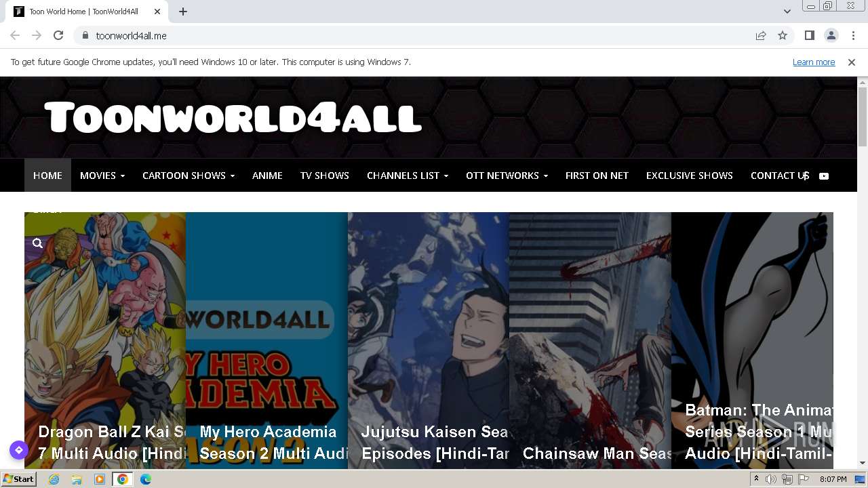View site info lock icon

(x=85, y=35)
